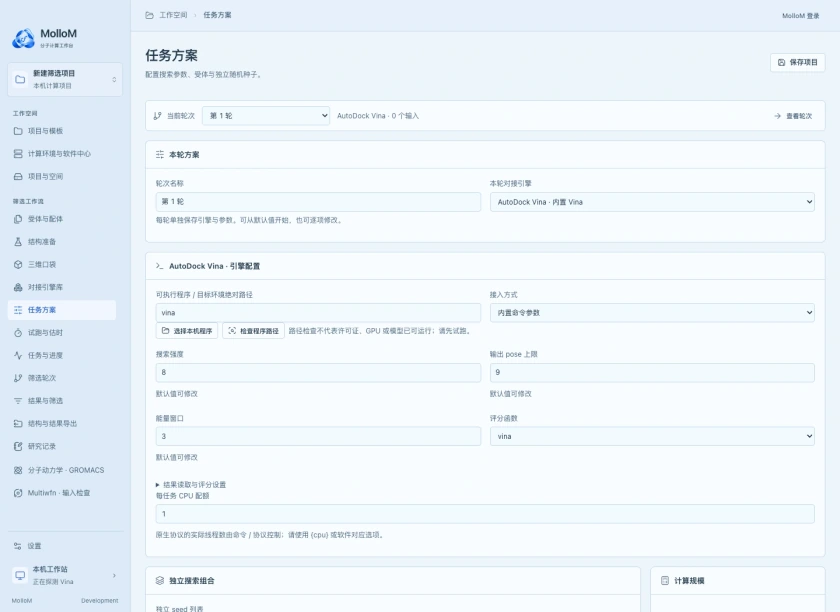Viewport: 840px width, 612px height.
Task: Open the 接入方式 dropdown
Action: tap(652, 312)
